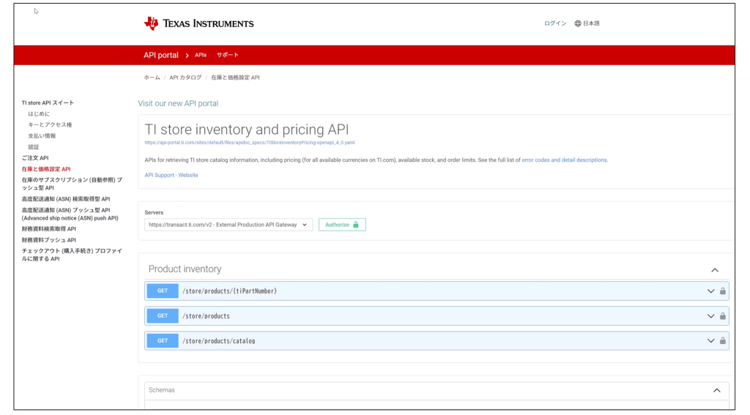Expand the /store/products endpoint chevron
The image size is (750, 415).
click(711, 316)
